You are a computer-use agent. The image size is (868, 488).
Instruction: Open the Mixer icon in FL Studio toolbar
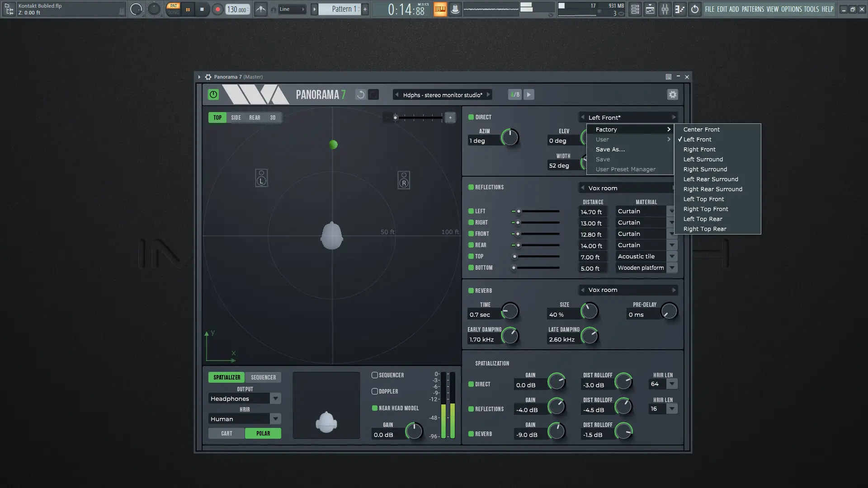pos(665,9)
